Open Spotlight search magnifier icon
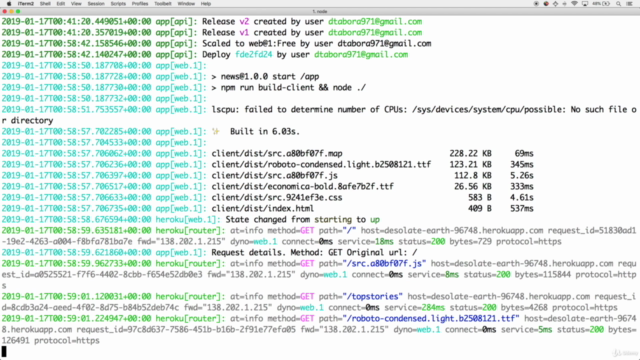 click(618, 4)
